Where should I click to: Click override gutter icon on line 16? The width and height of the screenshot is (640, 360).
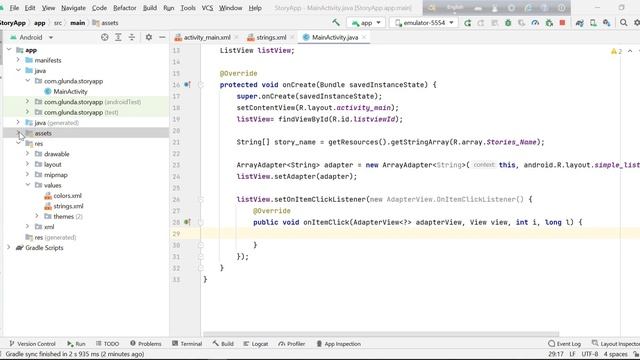pos(187,85)
